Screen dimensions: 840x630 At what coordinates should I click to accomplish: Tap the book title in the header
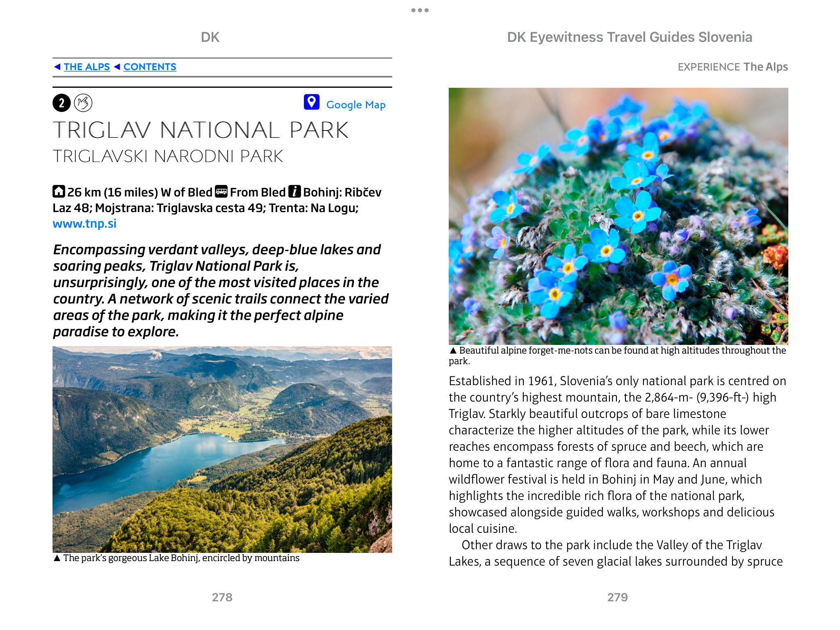629,37
